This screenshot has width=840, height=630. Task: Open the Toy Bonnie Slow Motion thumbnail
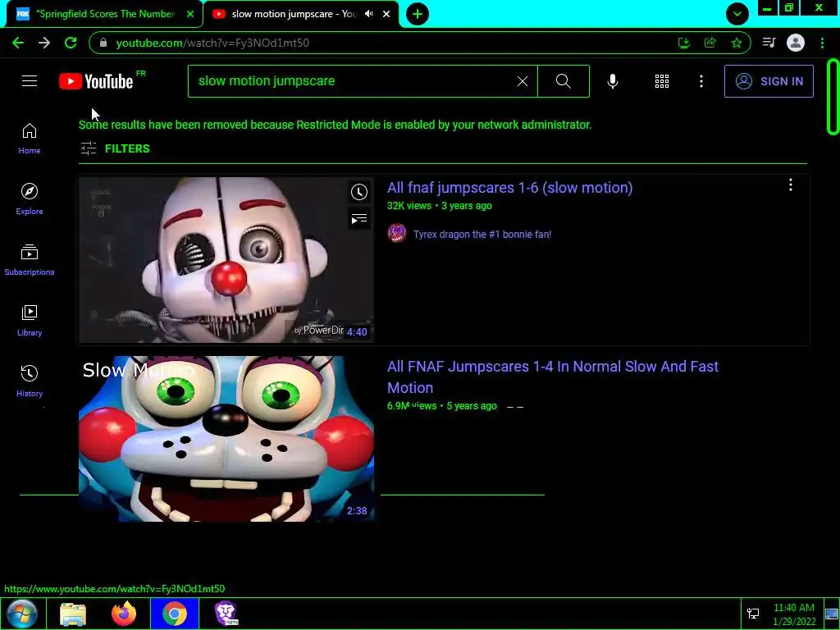(226, 439)
